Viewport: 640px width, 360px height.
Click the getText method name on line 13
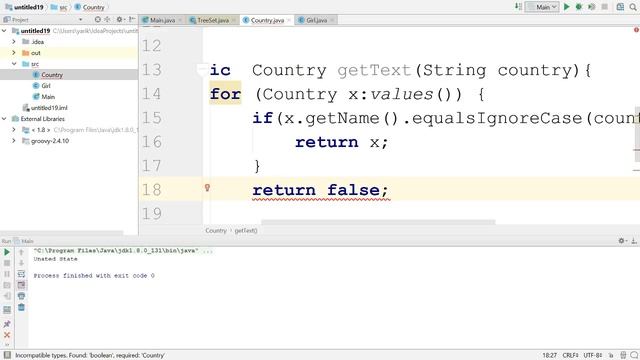pos(373,70)
